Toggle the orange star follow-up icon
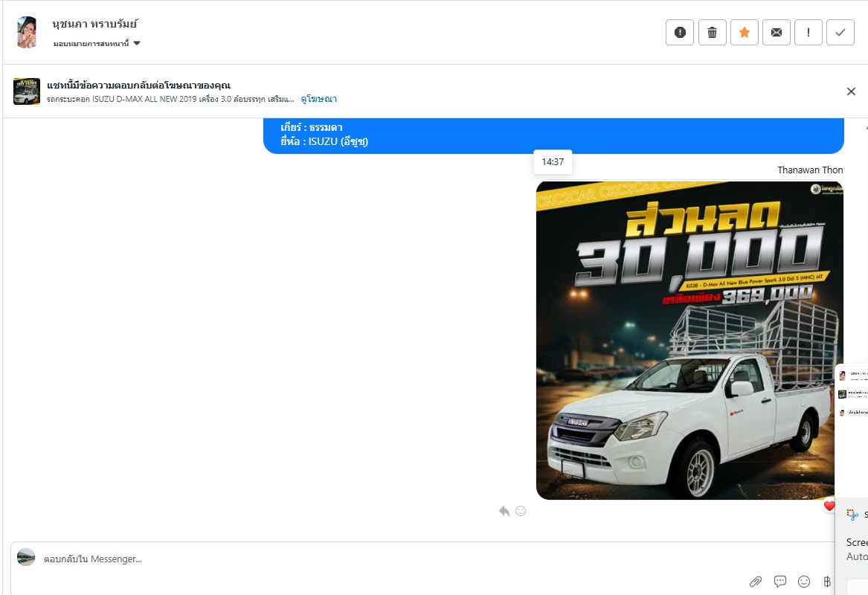868x595 pixels. point(745,33)
